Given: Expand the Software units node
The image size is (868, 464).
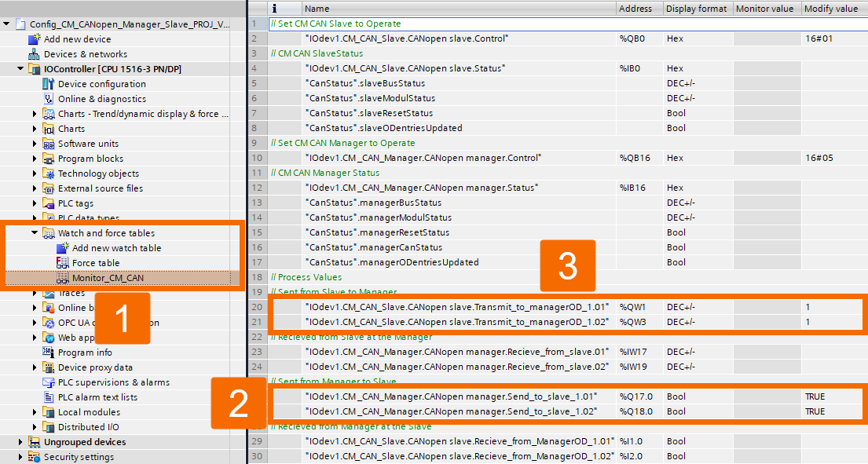Looking at the screenshot, I should click(35, 143).
